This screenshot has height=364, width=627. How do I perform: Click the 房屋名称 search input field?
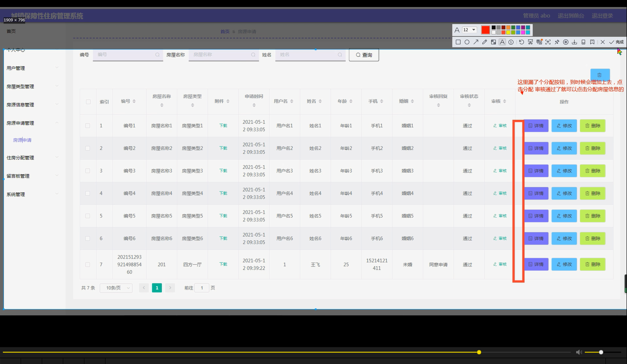tap(224, 55)
